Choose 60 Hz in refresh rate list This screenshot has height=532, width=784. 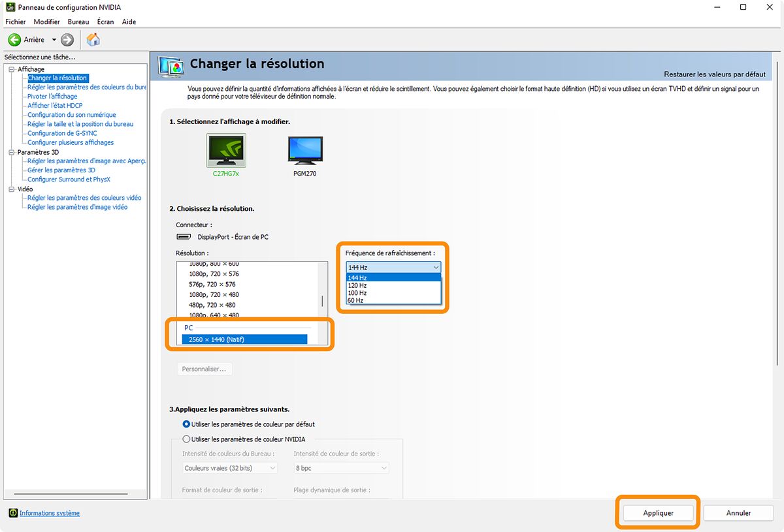pyautogui.click(x=394, y=300)
